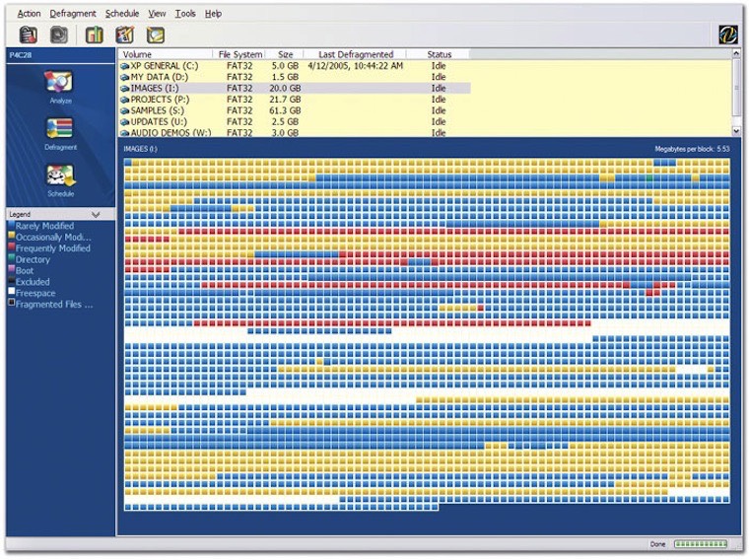This screenshot has width=749, height=560.
Task: Run Defragment from the sidebar
Action: click(60, 134)
